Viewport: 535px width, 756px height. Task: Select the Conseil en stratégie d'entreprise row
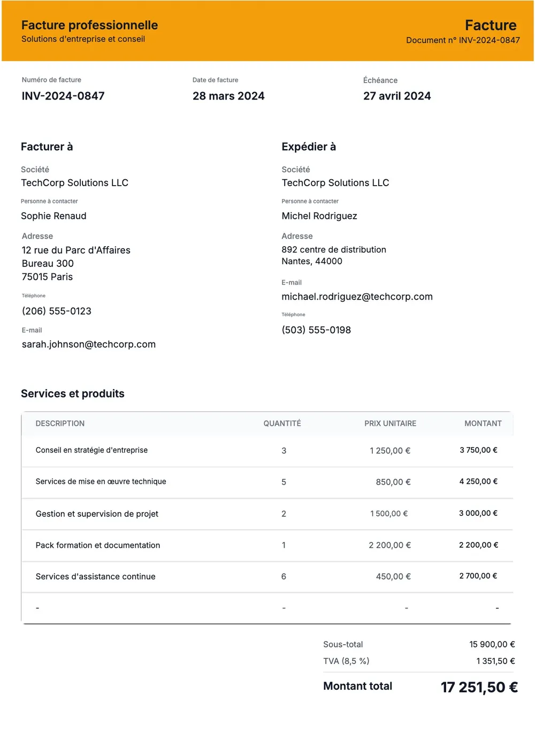coord(267,451)
